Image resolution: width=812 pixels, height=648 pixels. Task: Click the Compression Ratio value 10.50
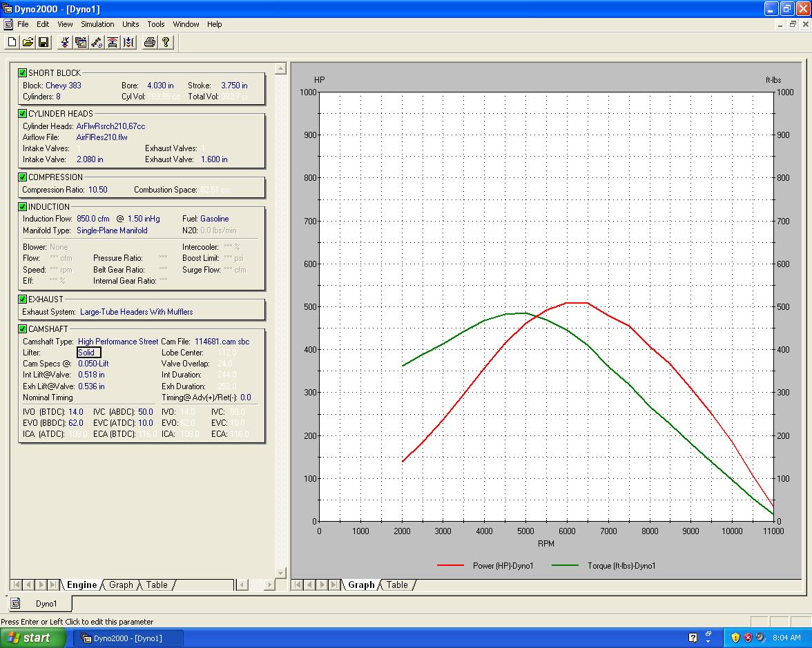point(98,190)
